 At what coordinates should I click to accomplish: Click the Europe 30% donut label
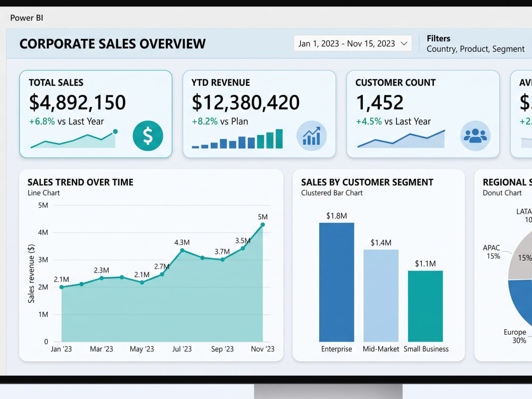point(516,336)
